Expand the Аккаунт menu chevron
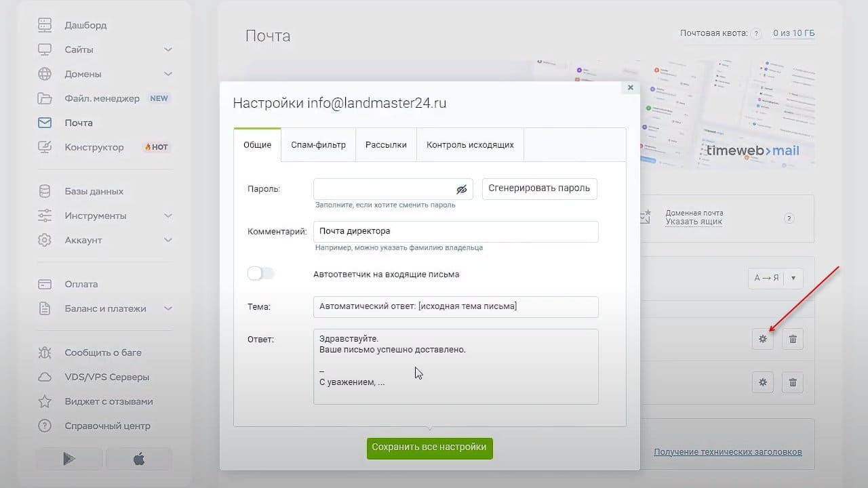Image resolution: width=868 pixels, height=488 pixels. tap(168, 240)
